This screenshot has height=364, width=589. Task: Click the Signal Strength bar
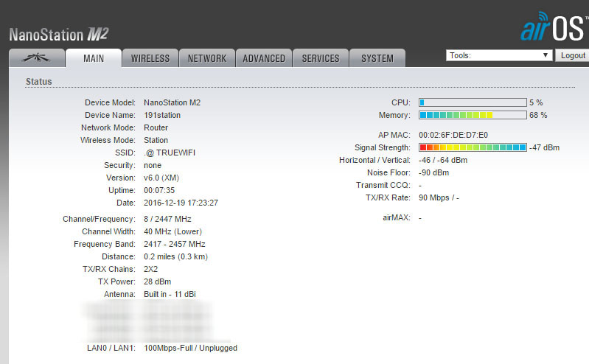pos(473,147)
